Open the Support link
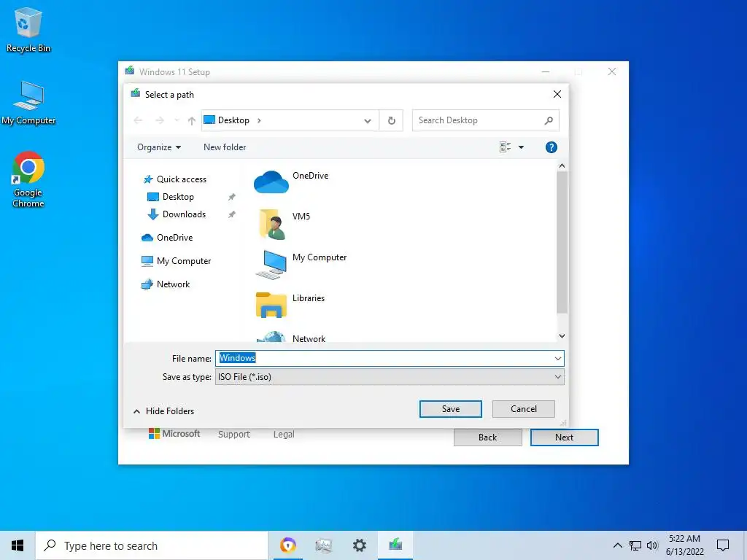The height and width of the screenshot is (560, 747). [x=234, y=435]
